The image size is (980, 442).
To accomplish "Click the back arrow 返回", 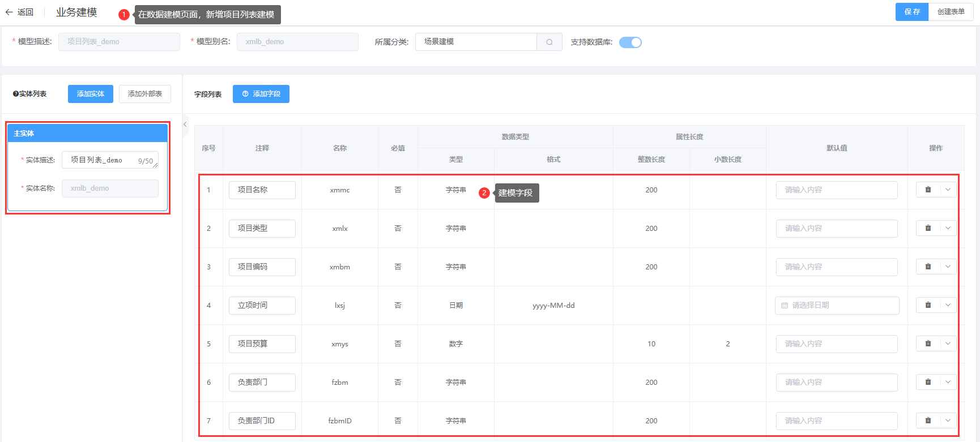I will [19, 12].
